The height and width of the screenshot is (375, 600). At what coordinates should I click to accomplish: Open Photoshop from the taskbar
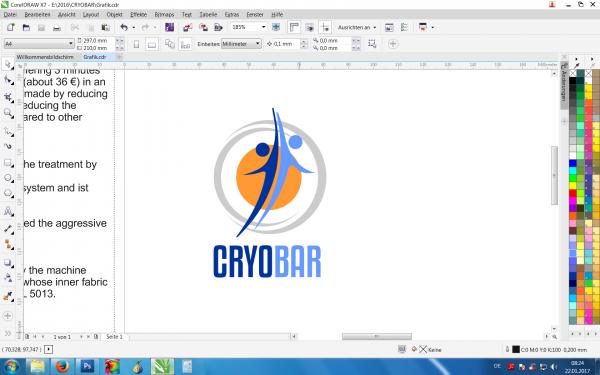(87, 367)
